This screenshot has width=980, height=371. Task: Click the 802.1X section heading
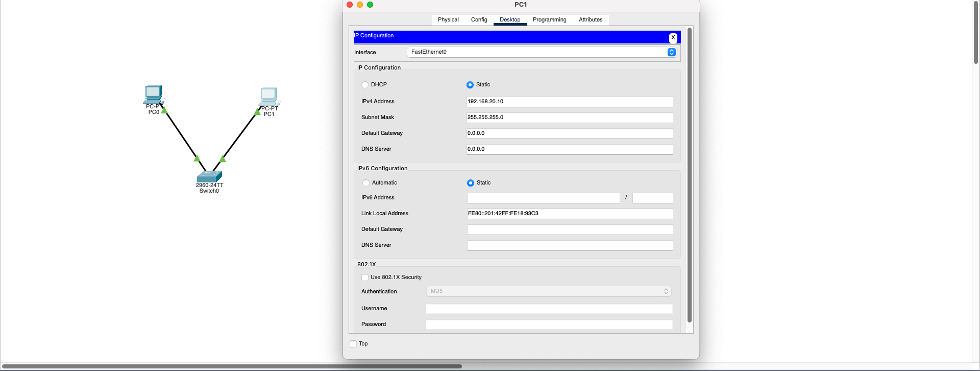pyautogui.click(x=366, y=264)
